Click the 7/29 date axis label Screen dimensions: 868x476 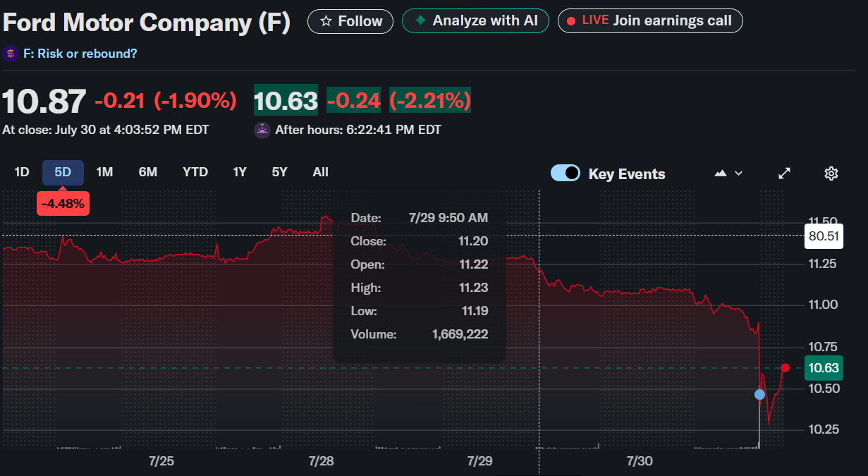480,461
